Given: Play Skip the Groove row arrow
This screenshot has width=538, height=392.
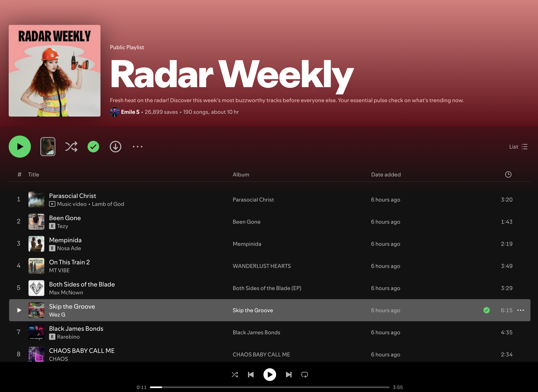Looking at the screenshot, I should [x=19, y=310].
